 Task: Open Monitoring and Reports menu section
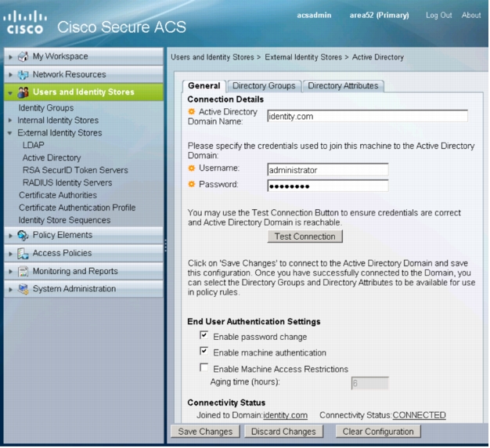(x=84, y=271)
